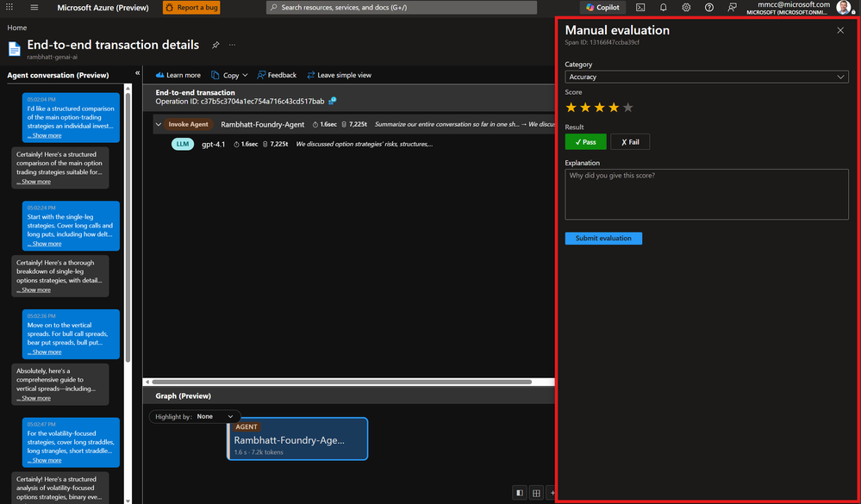The width and height of the screenshot is (861, 504).
Task: Click the Span ID text
Action: pos(602,42)
